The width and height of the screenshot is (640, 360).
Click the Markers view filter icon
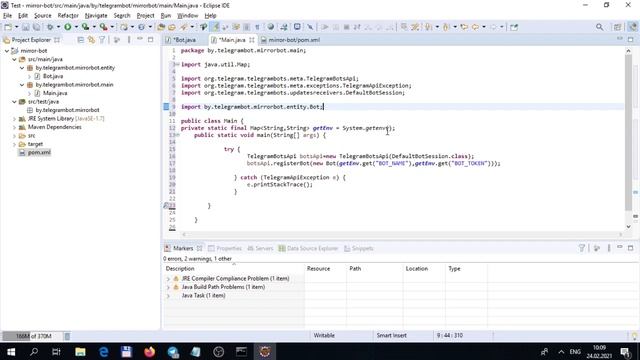point(582,248)
